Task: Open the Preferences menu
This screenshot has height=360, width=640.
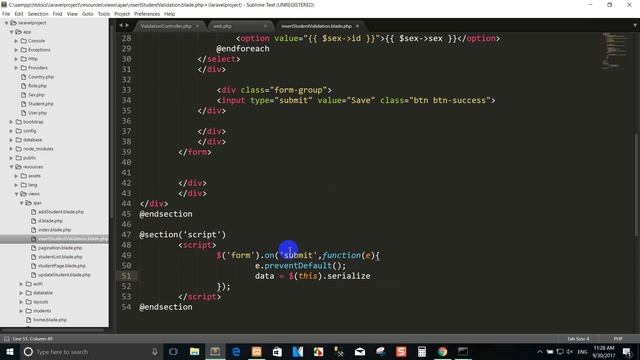Action: (x=147, y=13)
